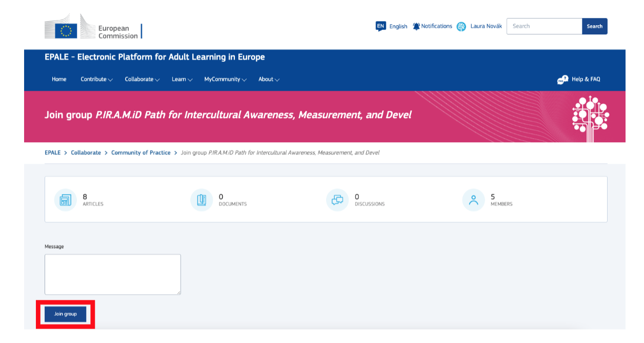Expand the Collaborate dropdown menu
This screenshot has width=644, height=343.
142,80
